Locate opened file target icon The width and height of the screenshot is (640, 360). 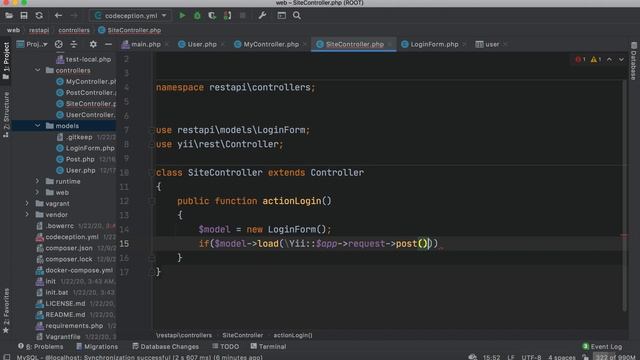pyautogui.click(x=59, y=44)
